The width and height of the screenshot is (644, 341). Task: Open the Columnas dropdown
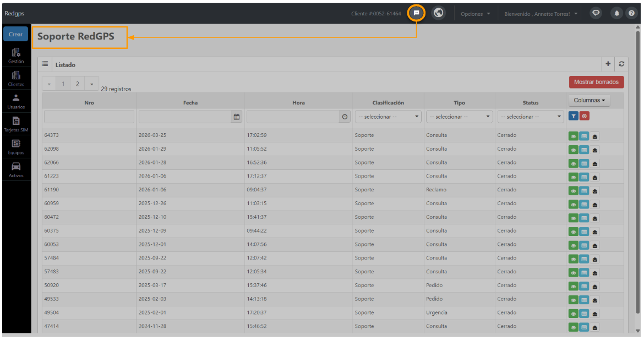(589, 101)
